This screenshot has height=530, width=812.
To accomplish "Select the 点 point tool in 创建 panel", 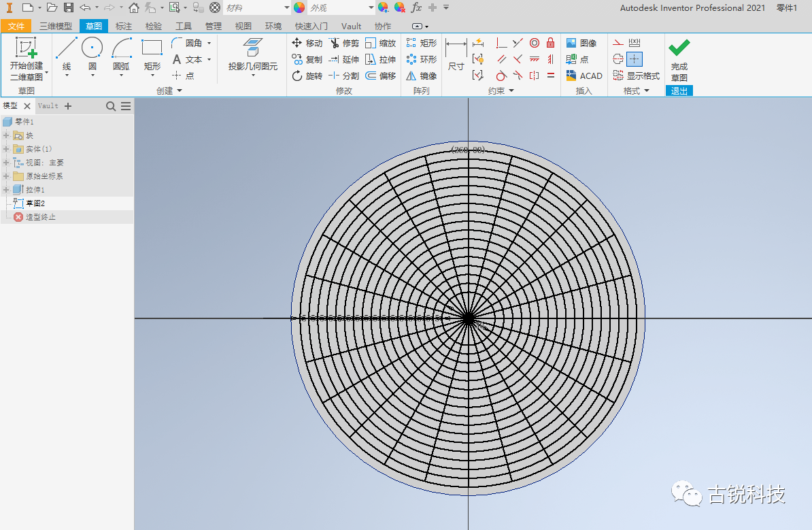I will pos(184,76).
